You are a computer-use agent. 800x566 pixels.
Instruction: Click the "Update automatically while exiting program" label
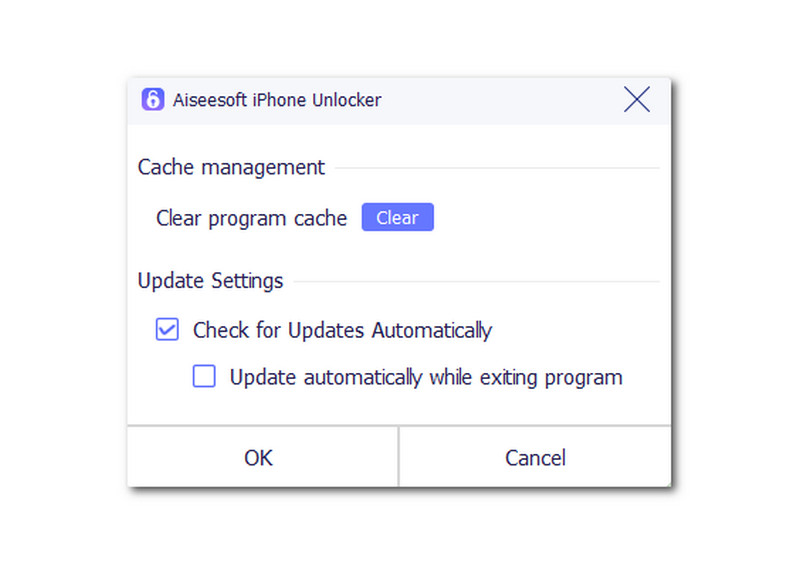pos(426,378)
